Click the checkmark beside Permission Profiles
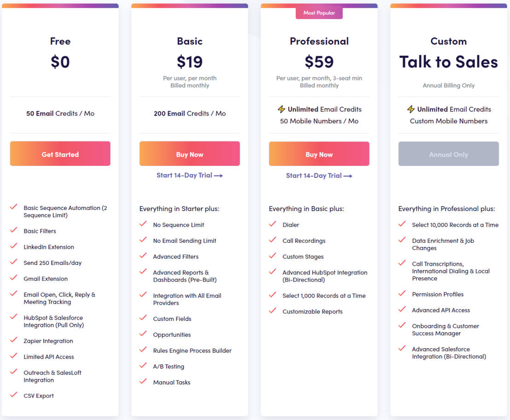510x420 pixels. point(402,294)
